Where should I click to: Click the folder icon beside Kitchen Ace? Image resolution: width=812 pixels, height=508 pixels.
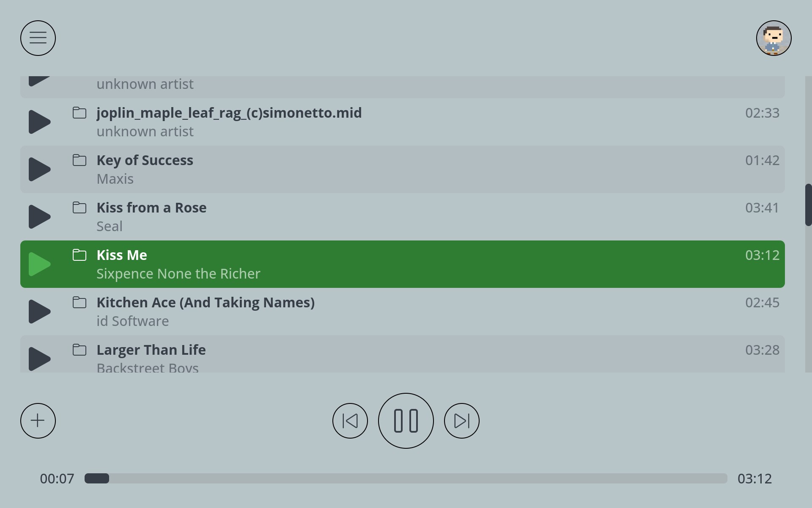pos(79,302)
